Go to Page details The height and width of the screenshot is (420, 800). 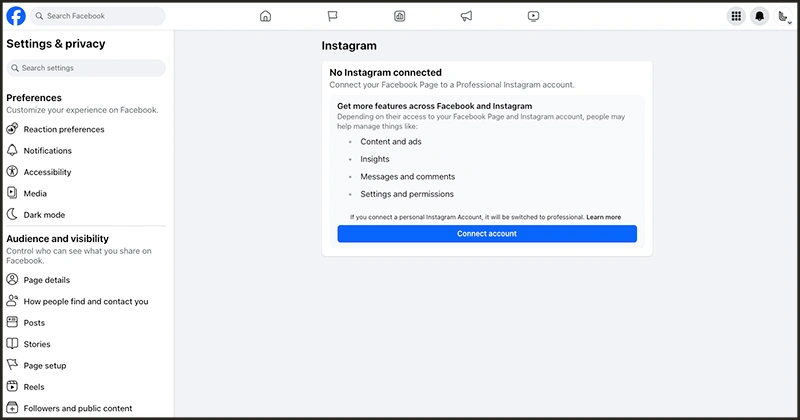(46, 280)
